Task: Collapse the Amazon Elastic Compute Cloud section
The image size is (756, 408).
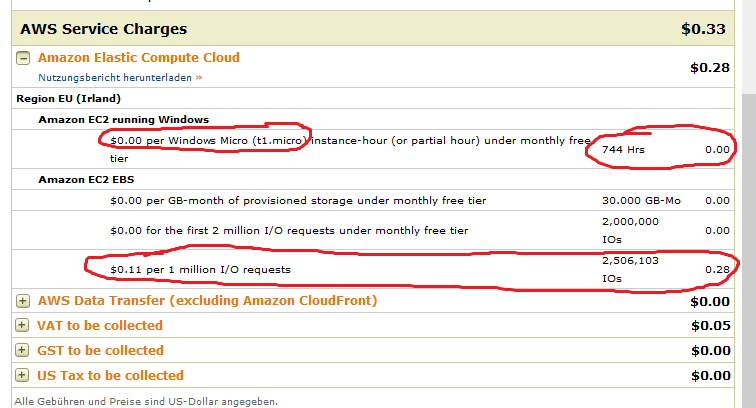Action: (23, 58)
